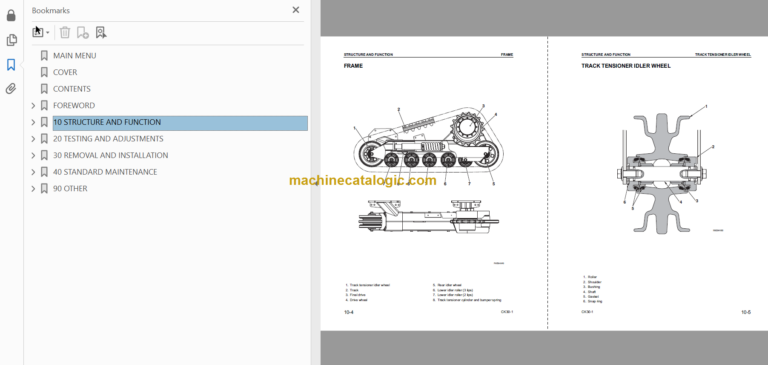
Task: Click page number 10-4
Action: tap(348, 312)
